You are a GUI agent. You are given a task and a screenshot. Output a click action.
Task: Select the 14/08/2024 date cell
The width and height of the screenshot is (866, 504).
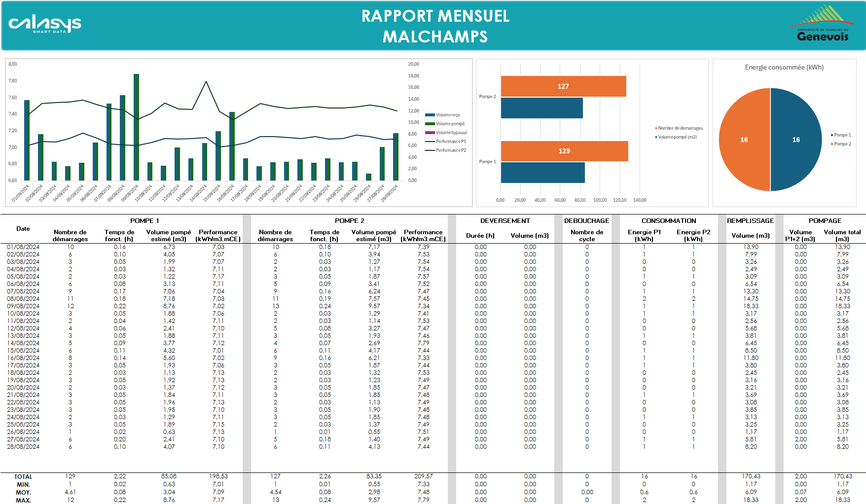click(23, 343)
